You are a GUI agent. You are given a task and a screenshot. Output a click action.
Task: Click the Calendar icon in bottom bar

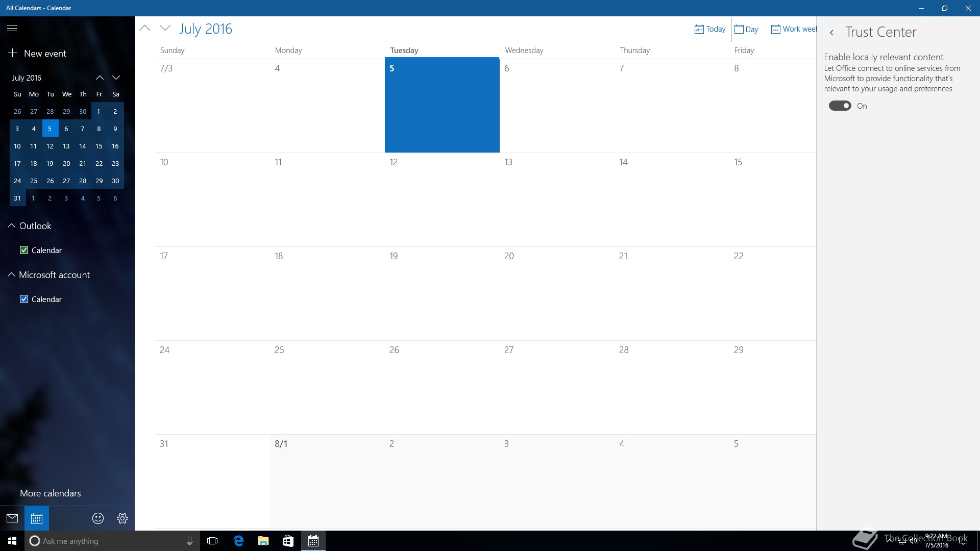click(x=37, y=518)
